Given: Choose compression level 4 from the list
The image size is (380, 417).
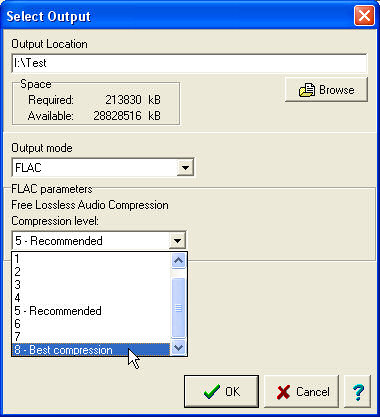Looking at the screenshot, I should (x=91, y=298).
